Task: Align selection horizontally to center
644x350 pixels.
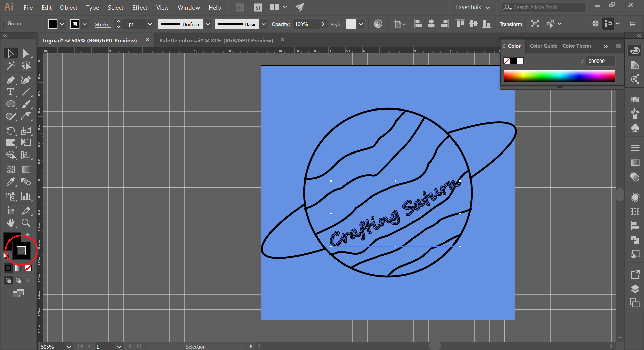Action: tap(431, 24)
